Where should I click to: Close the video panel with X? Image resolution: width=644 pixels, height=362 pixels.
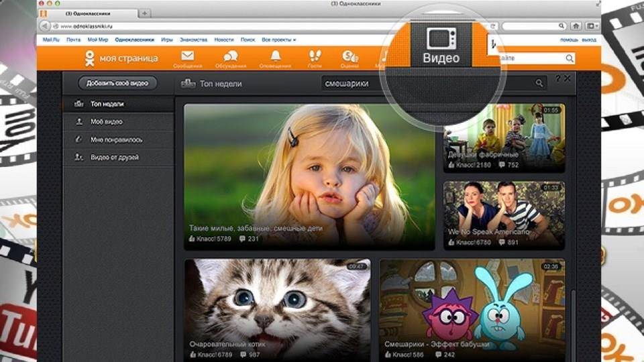pos(568,79)
